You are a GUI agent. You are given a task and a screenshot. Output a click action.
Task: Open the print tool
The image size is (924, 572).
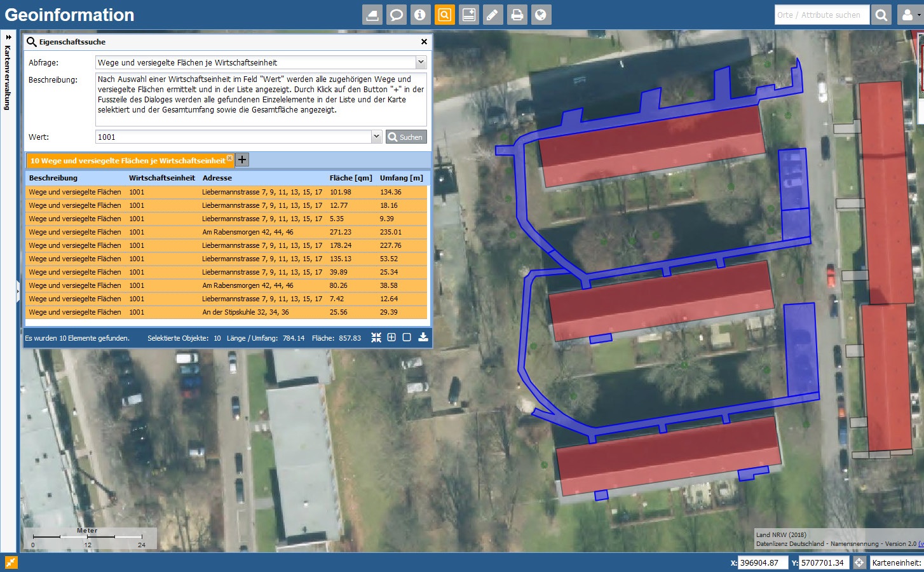pyautogui.click(x=517, y=15)
